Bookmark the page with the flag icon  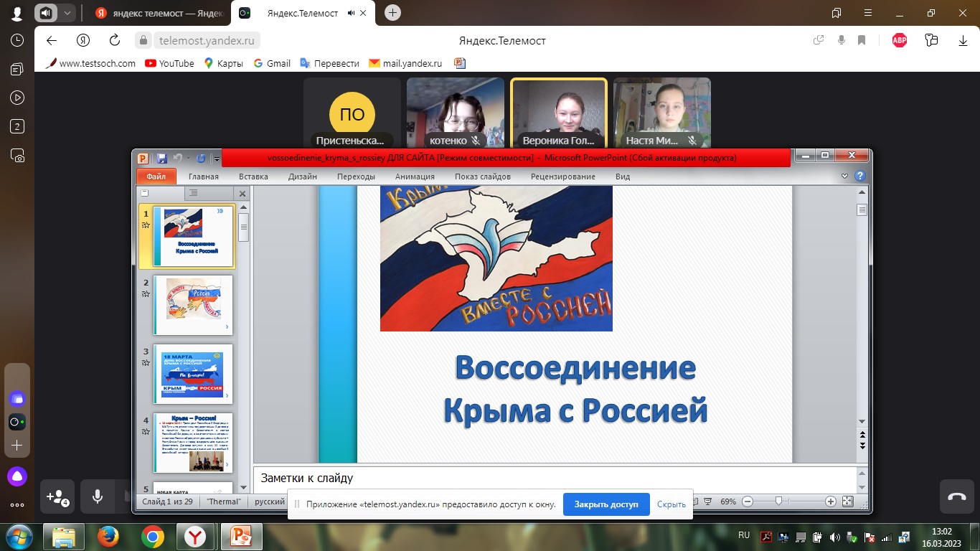click(862, 40)
